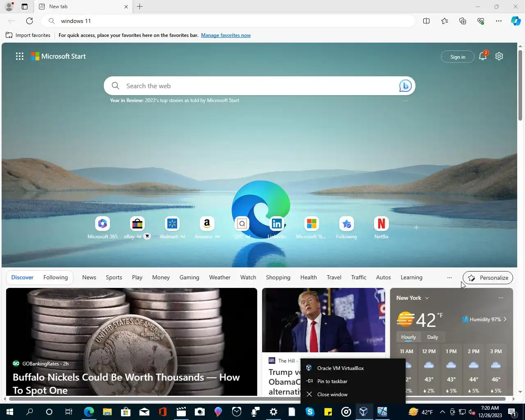Screen dimensions: 525x420
Task: Click the Search the web field
Action: point(259,86)
